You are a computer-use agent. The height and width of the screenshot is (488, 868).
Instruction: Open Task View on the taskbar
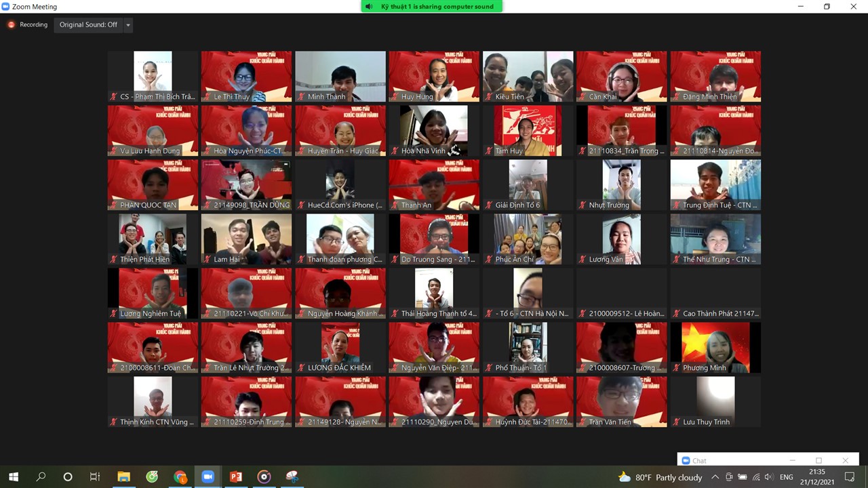[x=95, y=477]
